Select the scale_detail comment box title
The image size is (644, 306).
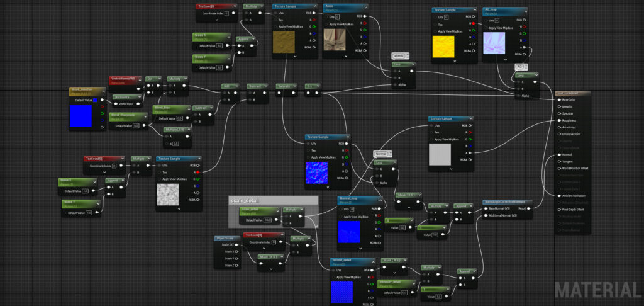click(x=245, y=200)
